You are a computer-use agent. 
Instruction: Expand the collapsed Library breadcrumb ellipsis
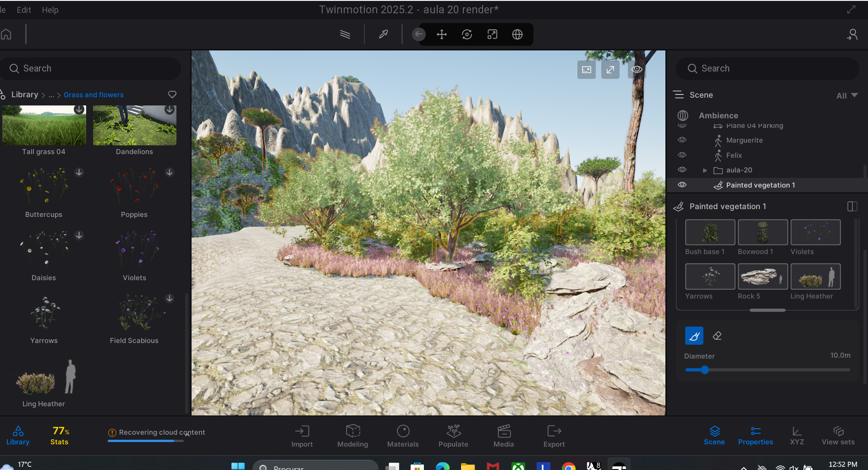tap(51, 95)
